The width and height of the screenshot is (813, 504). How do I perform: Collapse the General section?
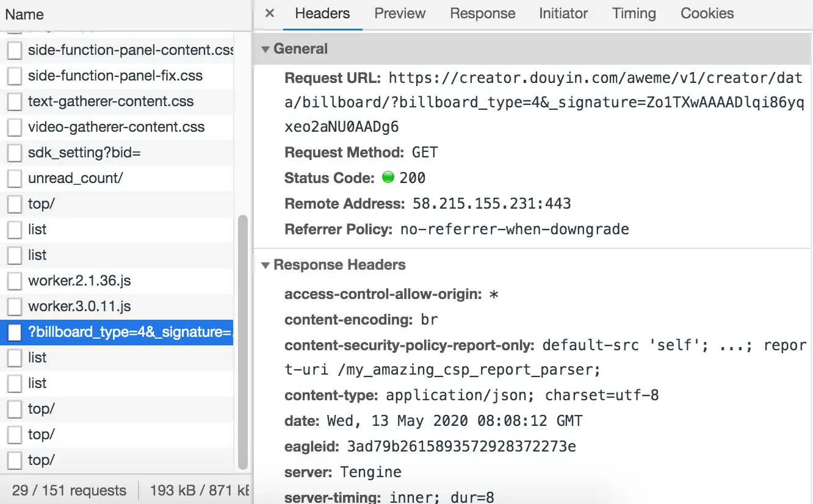coord(266,49)
